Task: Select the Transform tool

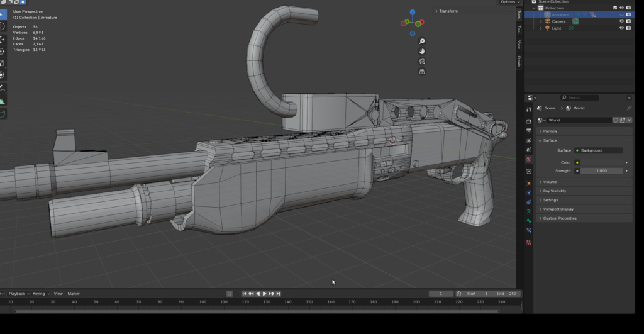Action: (2, 75)
